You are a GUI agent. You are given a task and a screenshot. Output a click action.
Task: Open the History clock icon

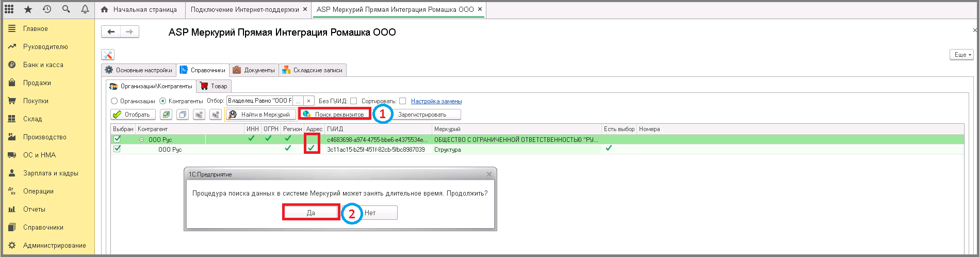47,9
